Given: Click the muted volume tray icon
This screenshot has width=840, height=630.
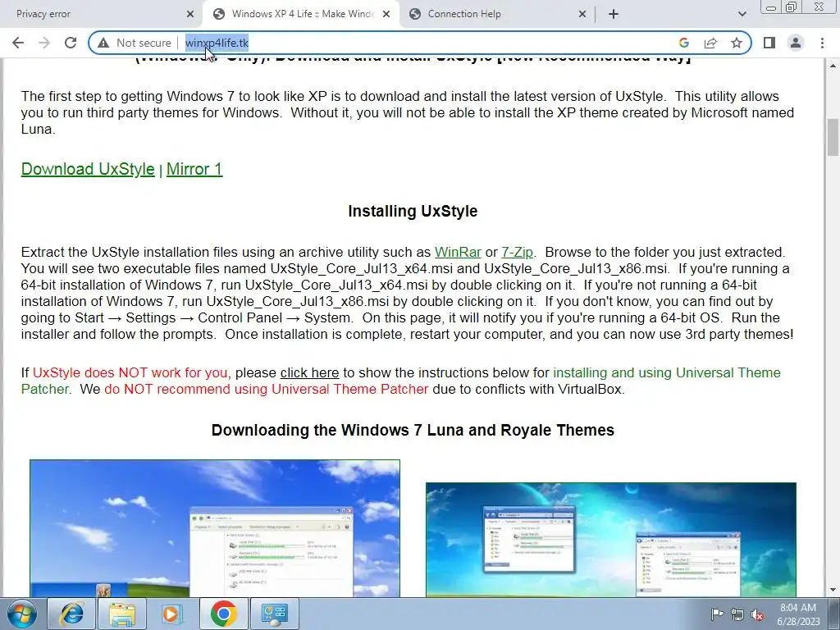Looking at the screenshot, I should click(757, 614).
